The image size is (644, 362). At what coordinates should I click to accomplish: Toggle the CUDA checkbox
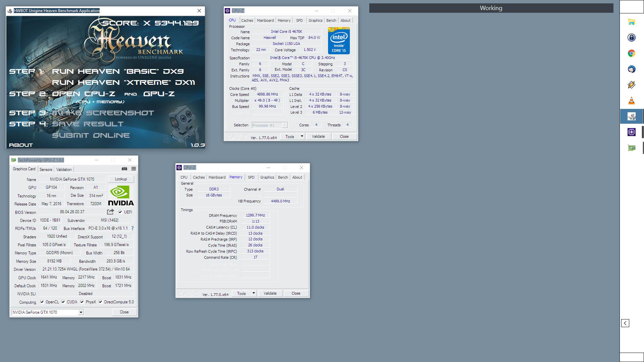[63, 302]
